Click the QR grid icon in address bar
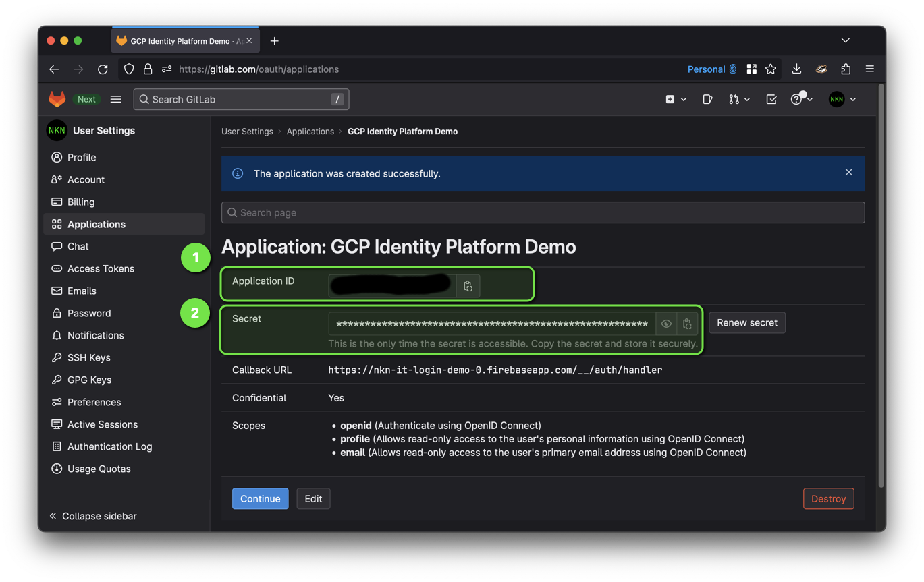 (751, 69)
